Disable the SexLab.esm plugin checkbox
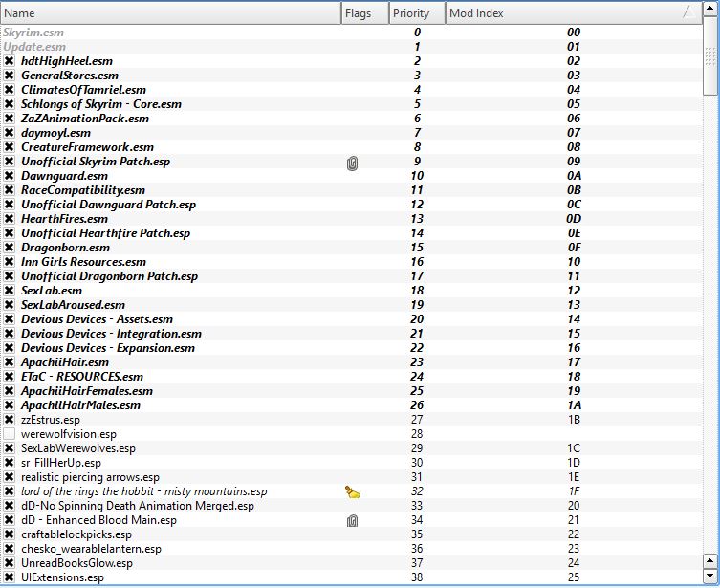This screenshot has height=588, width=720. coord(10,291)
